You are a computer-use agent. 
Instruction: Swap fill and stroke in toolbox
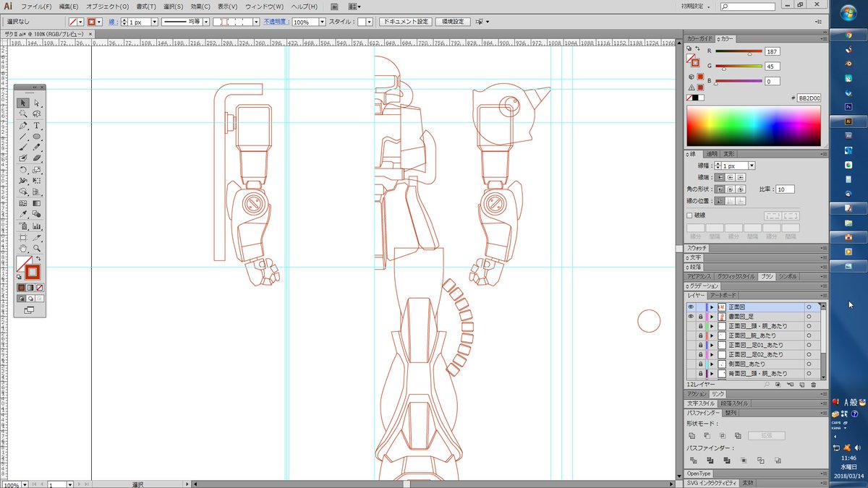click(x=39, y=258)
